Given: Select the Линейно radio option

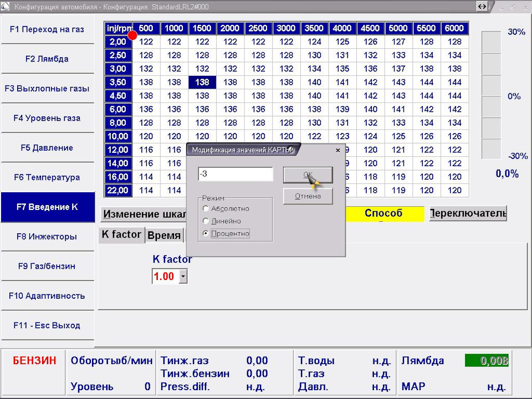Looking at the screenshot, I should click(205, 221).
